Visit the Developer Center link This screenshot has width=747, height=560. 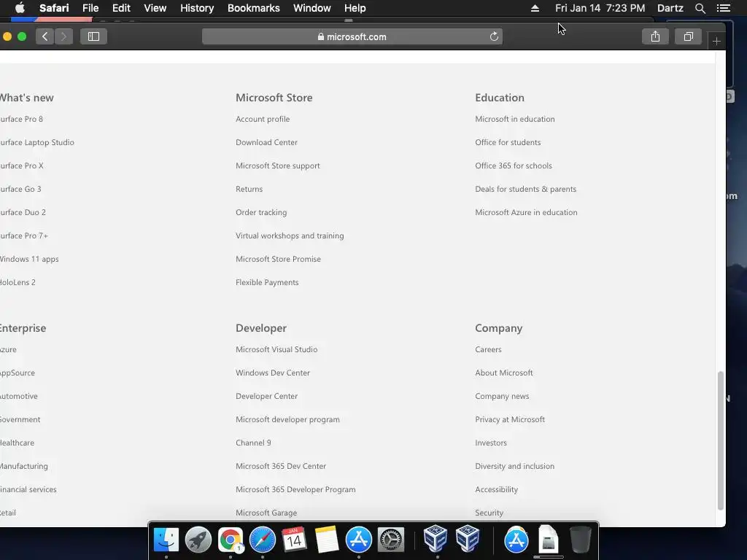pyautogui.click(x=266, y=396)
